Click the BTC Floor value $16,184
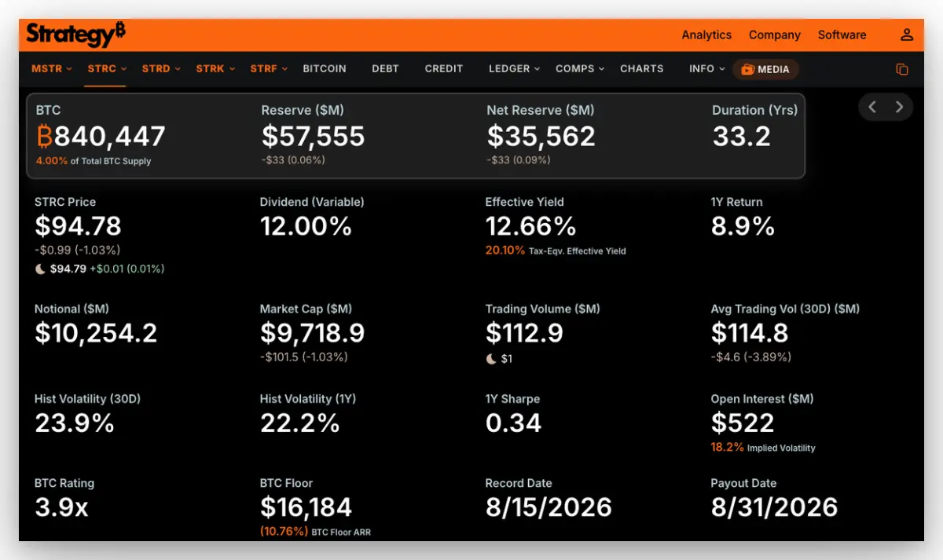 coord(306,507)
